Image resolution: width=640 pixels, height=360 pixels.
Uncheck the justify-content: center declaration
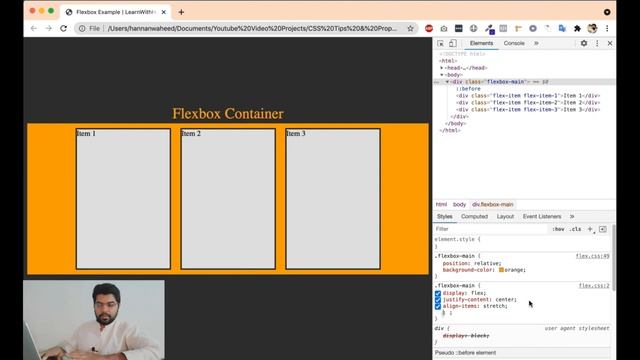(438, 300)
